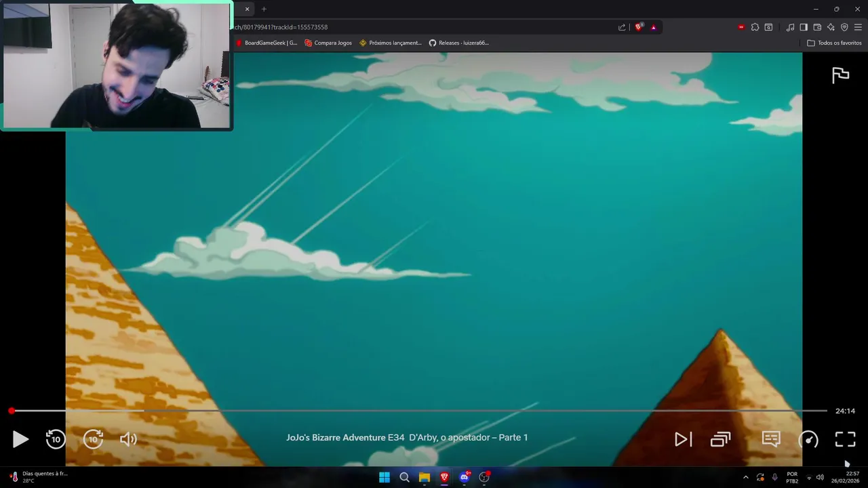This screenshot has height=488, width=868.
Task: Seek to middle of video timeline
Action: tap(418, 411)
